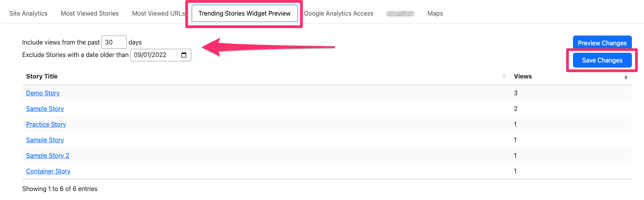Sort by Views column arrows

(x=626, y=76)
